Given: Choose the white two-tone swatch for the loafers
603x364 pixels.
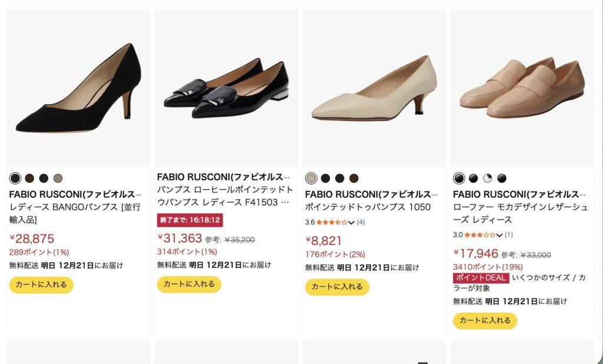Looking at the screenshot, I should 488,178.
